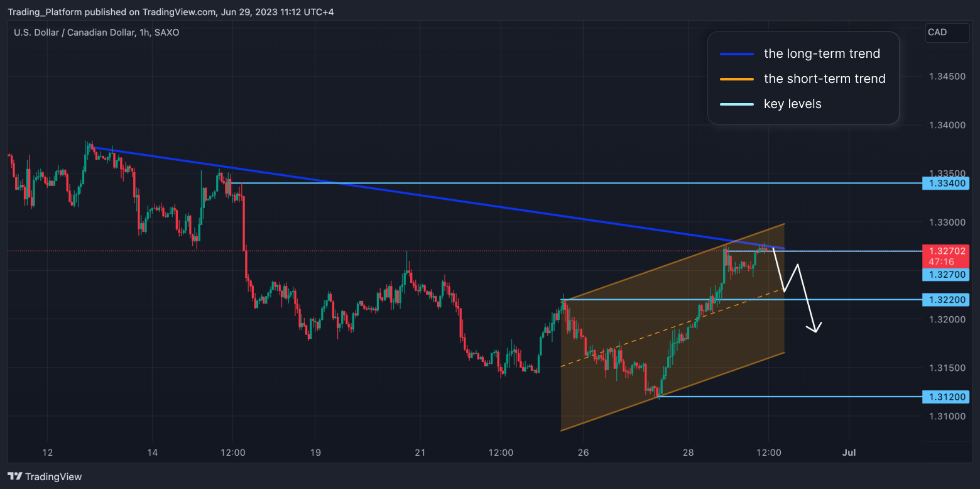Click date 21 on the time axis
The image size is (980, 489).
click(x=420, y=453)
